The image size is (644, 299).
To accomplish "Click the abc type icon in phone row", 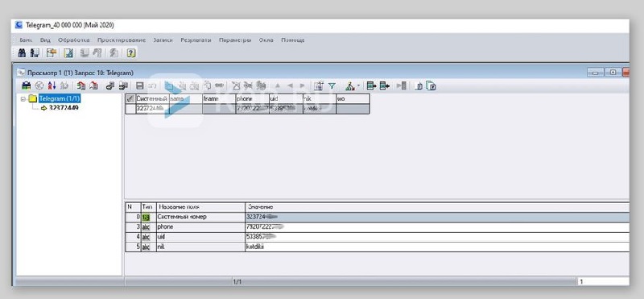I will point(146,227).
